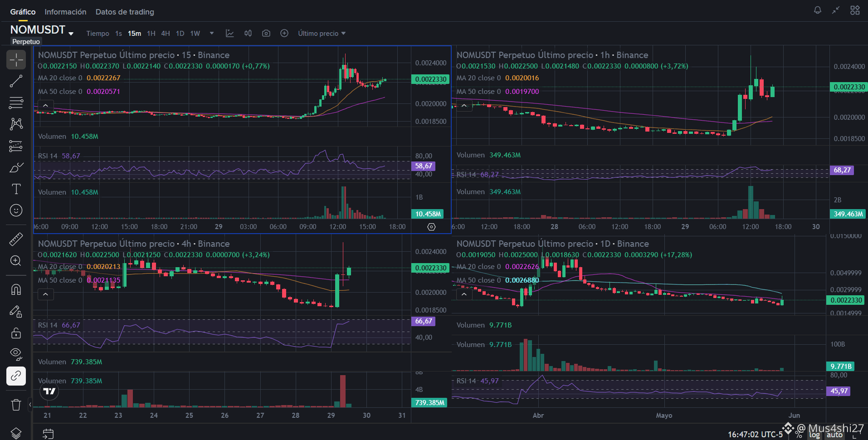This screenshot has width=868, height=440.
Task: Toggle lock all drawings
Action: [x=16, y=333]
